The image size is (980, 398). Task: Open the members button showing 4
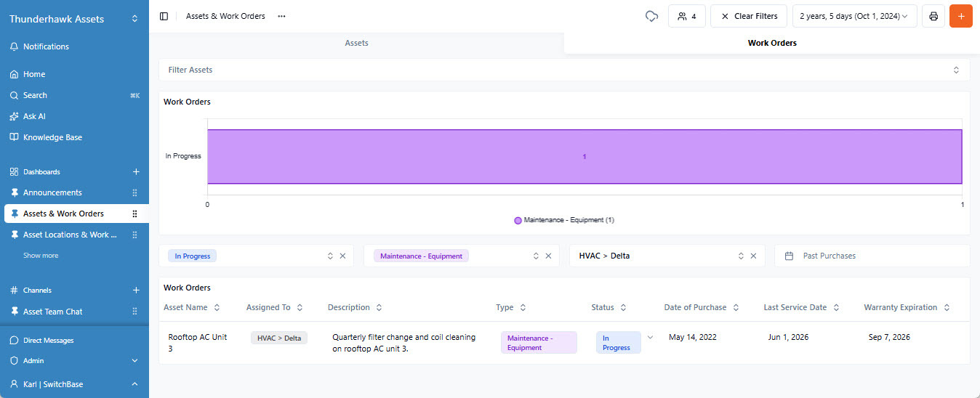pyautogui.click(x=687, y=16)
